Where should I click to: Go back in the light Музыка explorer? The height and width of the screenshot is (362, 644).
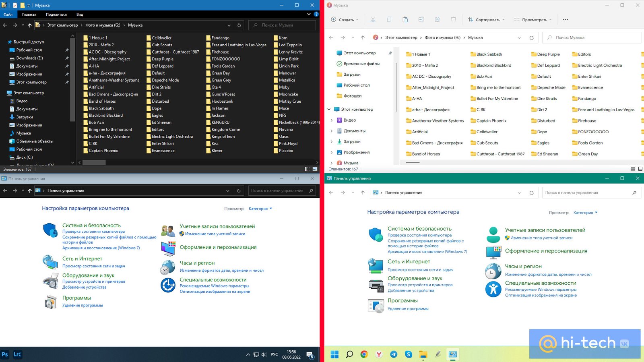pyautogui.click(x=331, y=37)
